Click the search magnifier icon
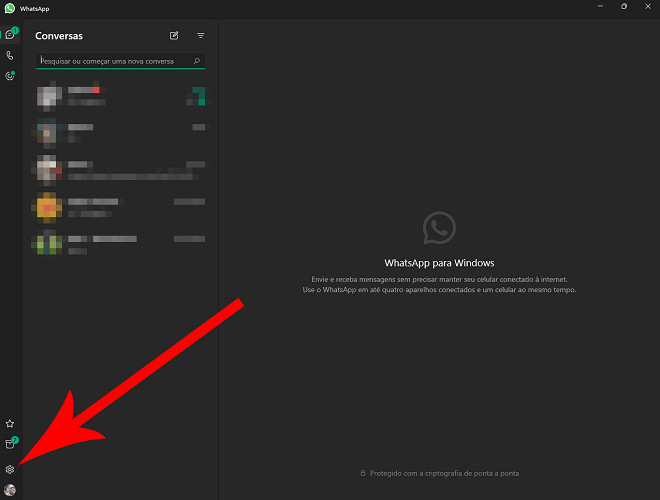 197,61
